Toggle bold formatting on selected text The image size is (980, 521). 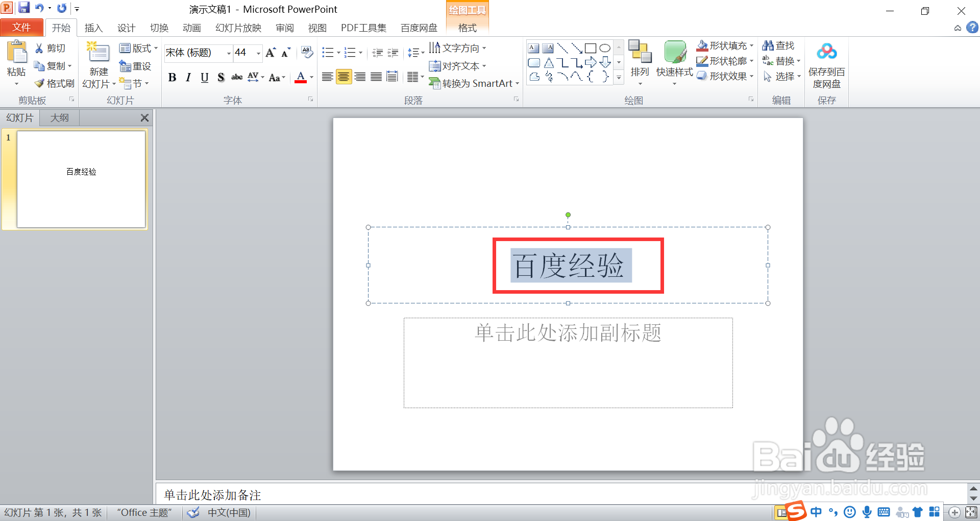[x=172, y=77]
